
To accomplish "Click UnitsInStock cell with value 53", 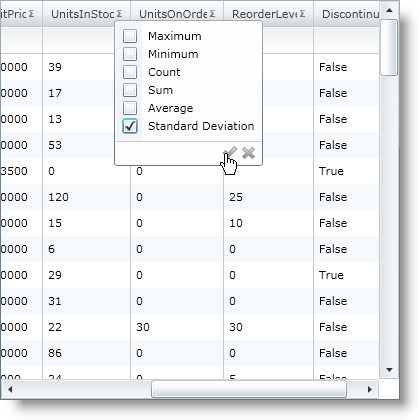I will point(86,145).
